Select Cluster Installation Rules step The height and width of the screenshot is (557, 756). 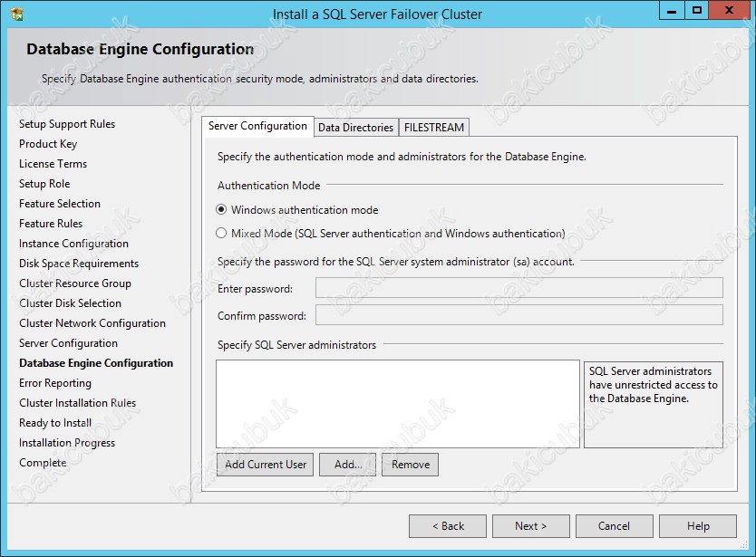click(78, 403)
